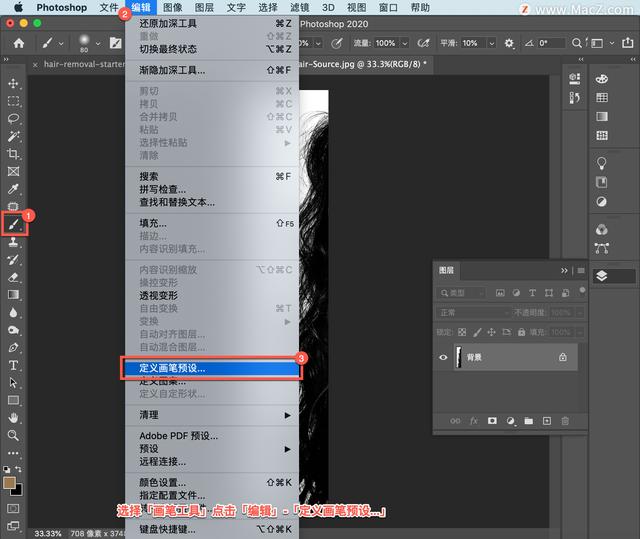Screen dimensions: 640x539
Task: Select the 背景 layer thumbnail
Action: 459,357
